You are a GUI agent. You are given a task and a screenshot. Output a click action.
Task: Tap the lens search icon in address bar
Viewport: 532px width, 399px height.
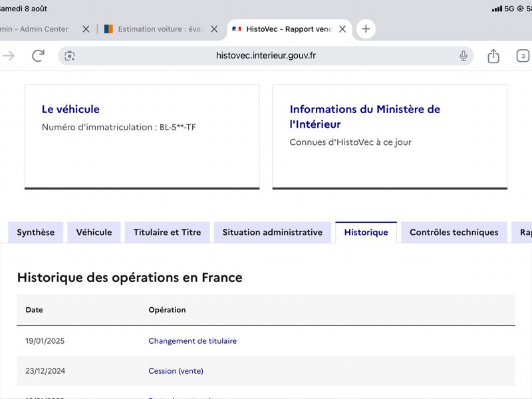[x=70, y=56]
